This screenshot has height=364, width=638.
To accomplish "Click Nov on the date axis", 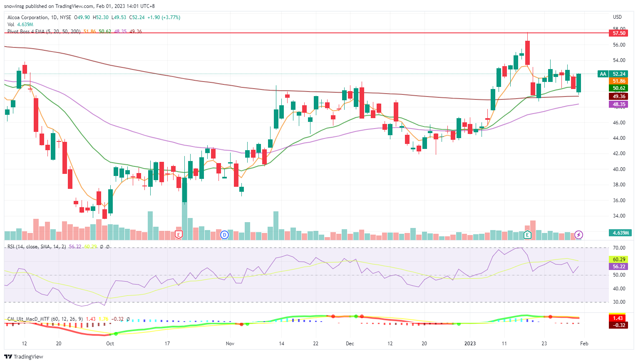I will 230,344.
